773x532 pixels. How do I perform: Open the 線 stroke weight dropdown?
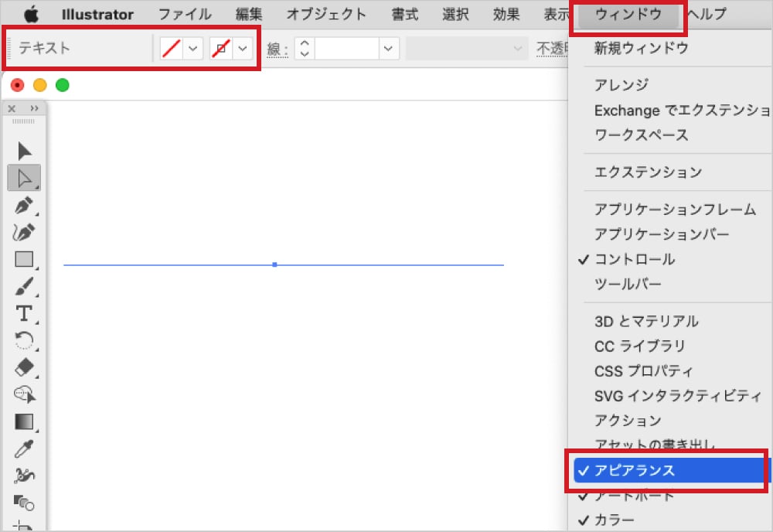388,48
